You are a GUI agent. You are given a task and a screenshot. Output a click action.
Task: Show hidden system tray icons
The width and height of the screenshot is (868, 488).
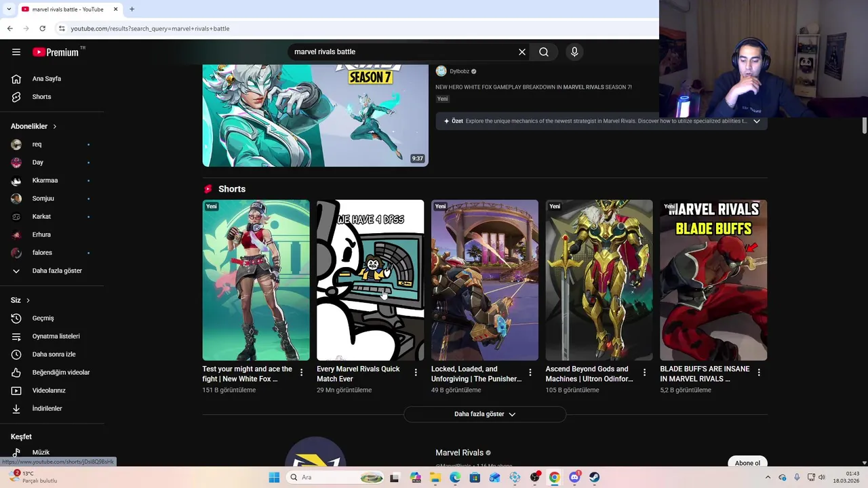click(768, 477)
